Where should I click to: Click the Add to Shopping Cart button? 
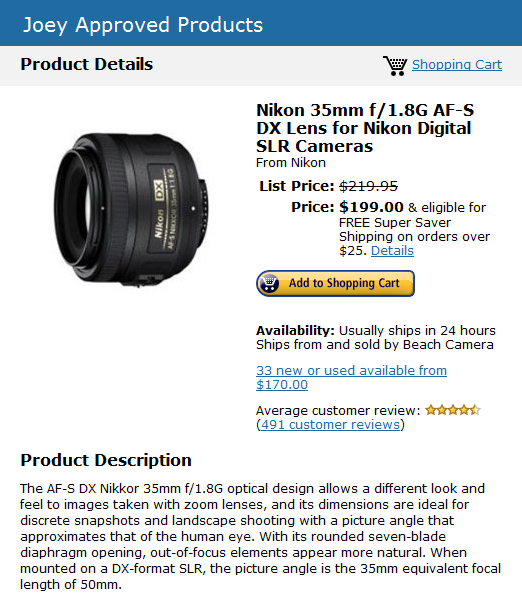[x=335, y=283]
